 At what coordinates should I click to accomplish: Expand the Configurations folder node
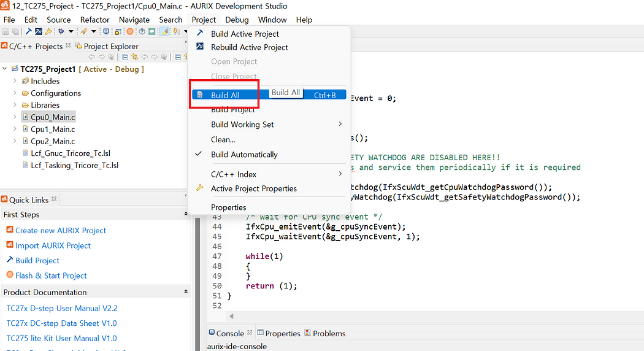pyautogui.click(x=15, y=93)
